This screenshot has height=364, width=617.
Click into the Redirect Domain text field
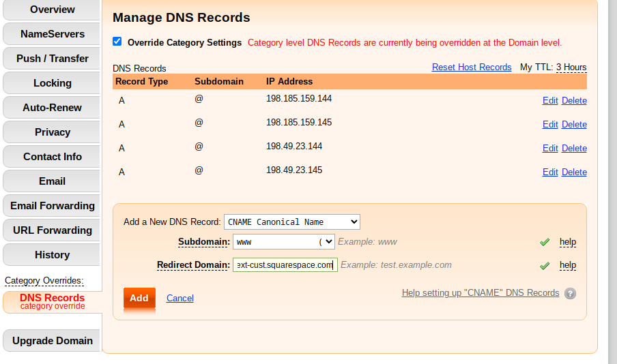tap(285, 264)
